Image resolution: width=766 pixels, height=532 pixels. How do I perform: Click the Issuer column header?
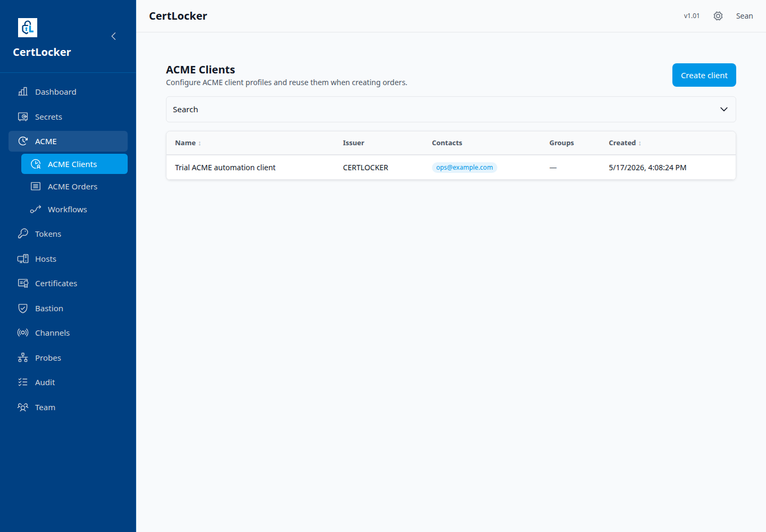click(x=353, y=143)
